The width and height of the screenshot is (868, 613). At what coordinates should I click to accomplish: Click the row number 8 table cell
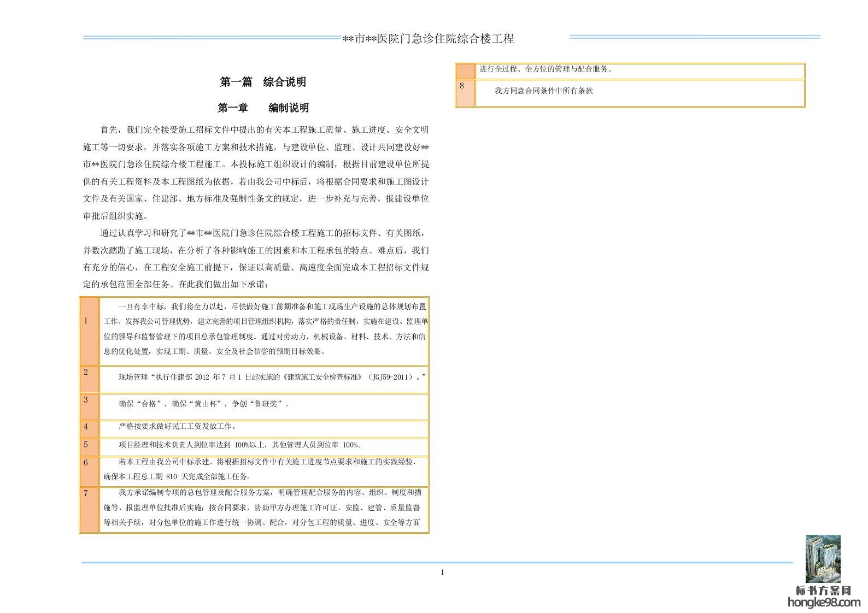tap(465, 93)
